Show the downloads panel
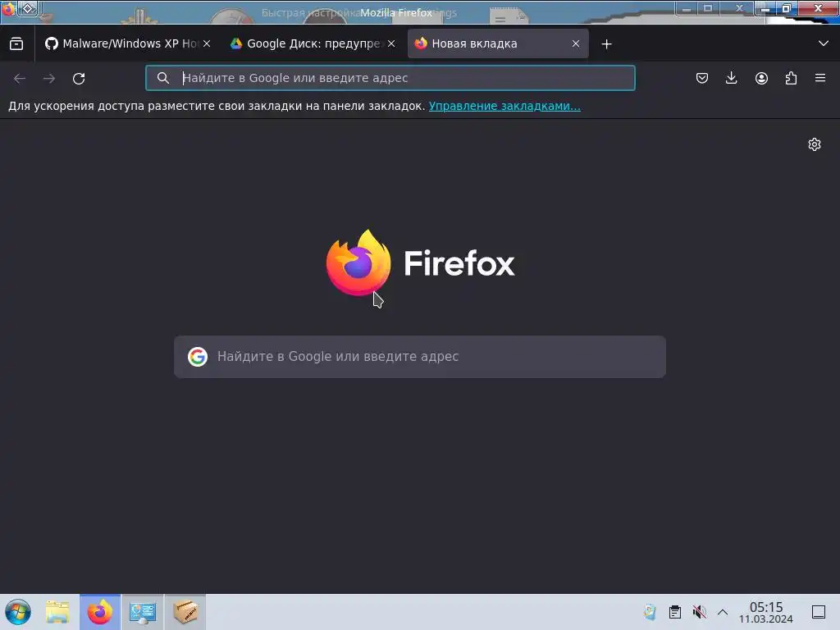Viewport: 840px width, 630px height. [731, 78]
